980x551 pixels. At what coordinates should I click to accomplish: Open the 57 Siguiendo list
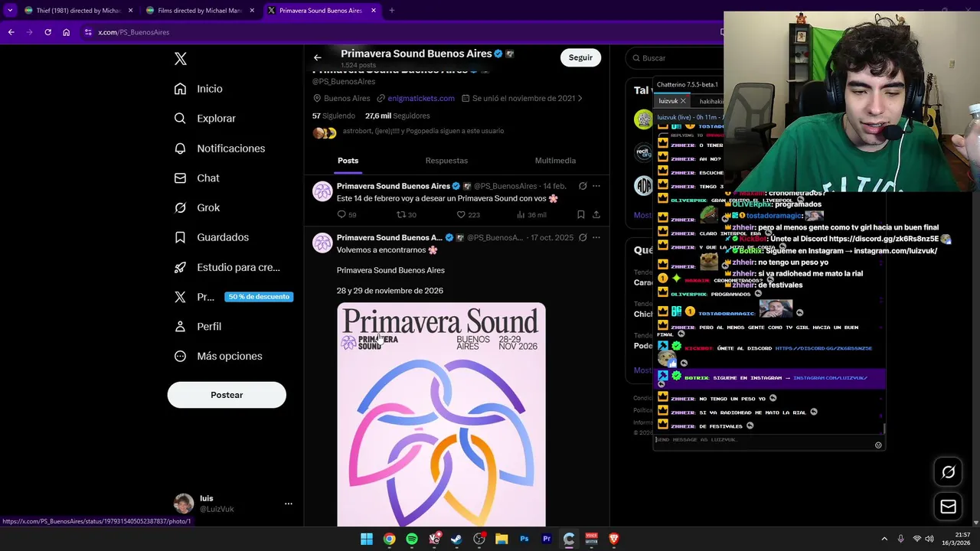click(x=334, y=116)
